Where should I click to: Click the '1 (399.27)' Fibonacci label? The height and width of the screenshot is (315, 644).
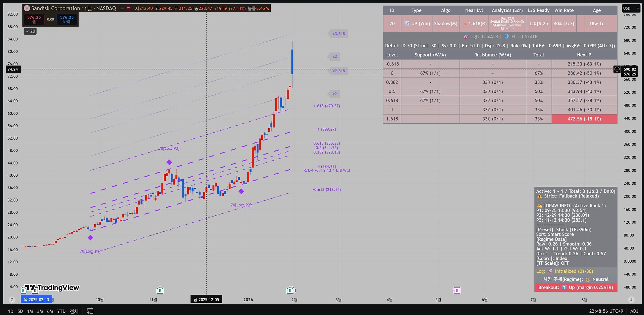327,129
